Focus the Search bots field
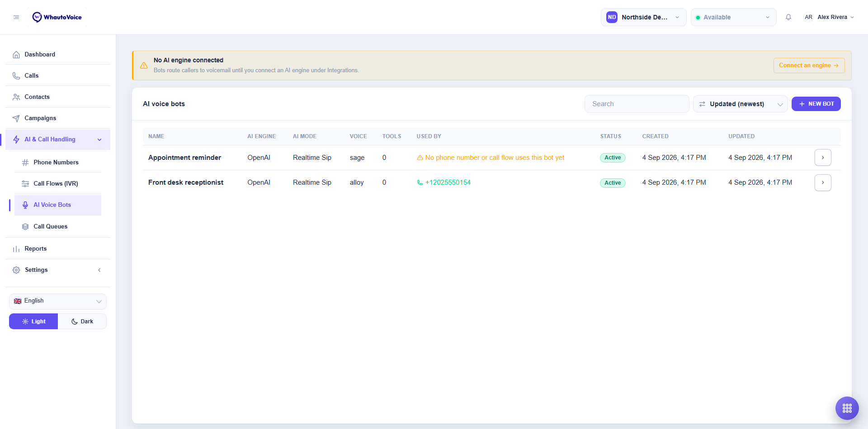 (637, 104)
